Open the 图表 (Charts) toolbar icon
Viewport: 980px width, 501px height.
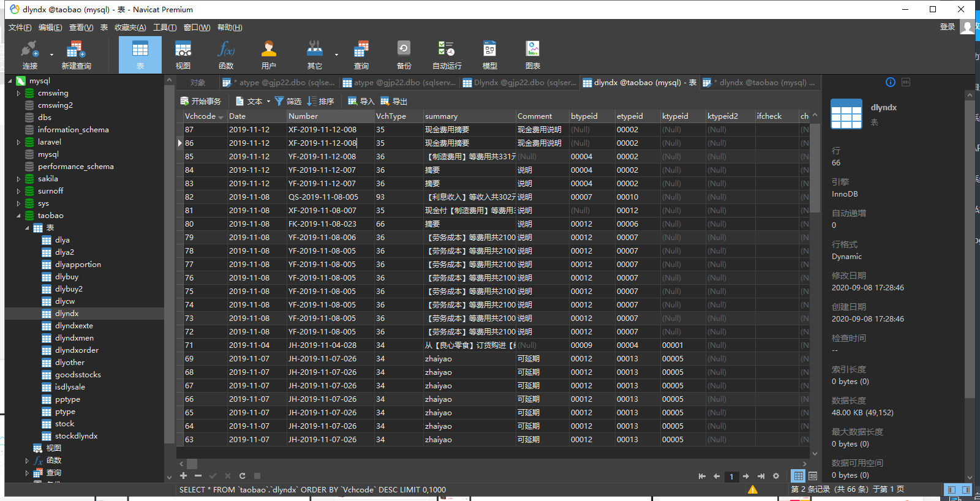click(x=532, y=55)
